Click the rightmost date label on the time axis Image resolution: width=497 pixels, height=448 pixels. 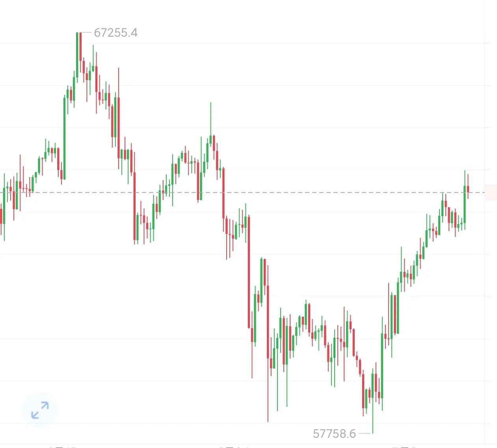coord(404,447)
